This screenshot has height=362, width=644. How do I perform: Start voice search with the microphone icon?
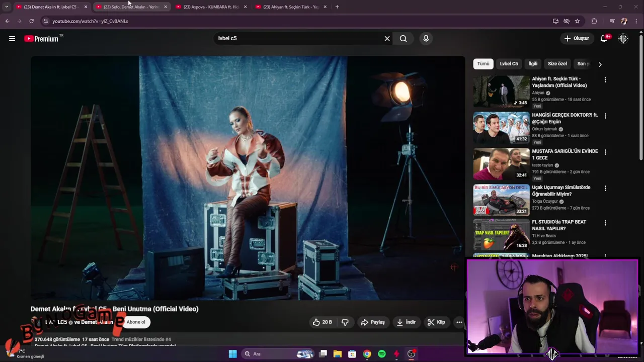click(426, 38)
